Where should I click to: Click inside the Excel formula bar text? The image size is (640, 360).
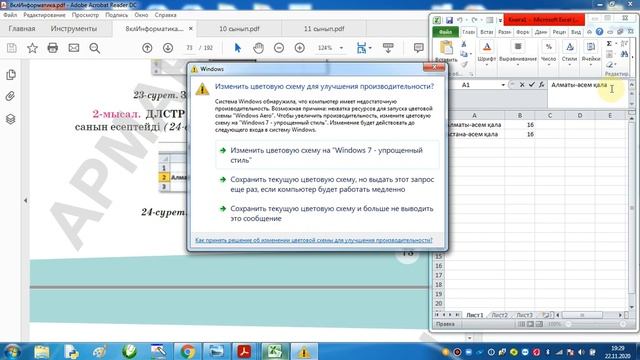click(579, 85)
